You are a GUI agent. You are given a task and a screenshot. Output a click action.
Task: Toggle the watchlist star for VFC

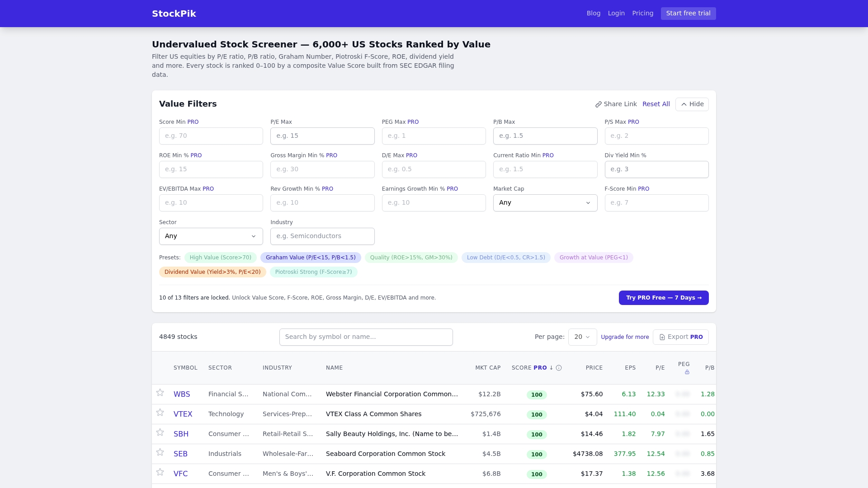click(160, 472)
